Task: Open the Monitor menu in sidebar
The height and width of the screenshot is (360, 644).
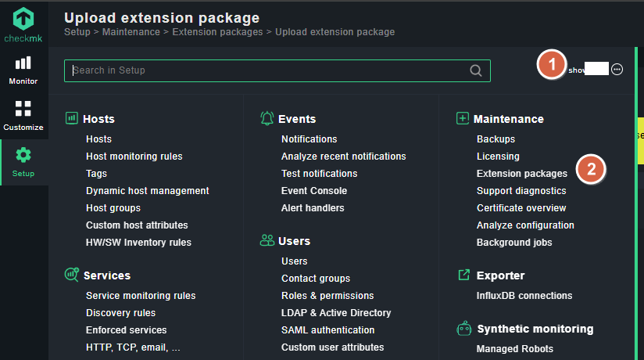Action: [23, 69]
